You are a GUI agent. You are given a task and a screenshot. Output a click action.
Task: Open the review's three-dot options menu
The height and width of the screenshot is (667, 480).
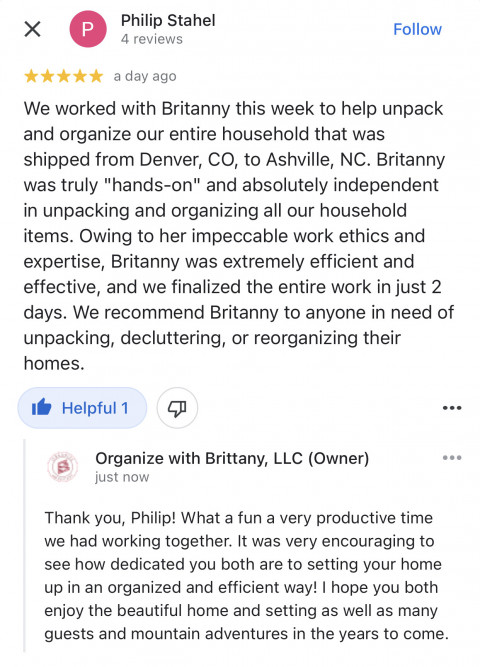[x=452, y=408]
